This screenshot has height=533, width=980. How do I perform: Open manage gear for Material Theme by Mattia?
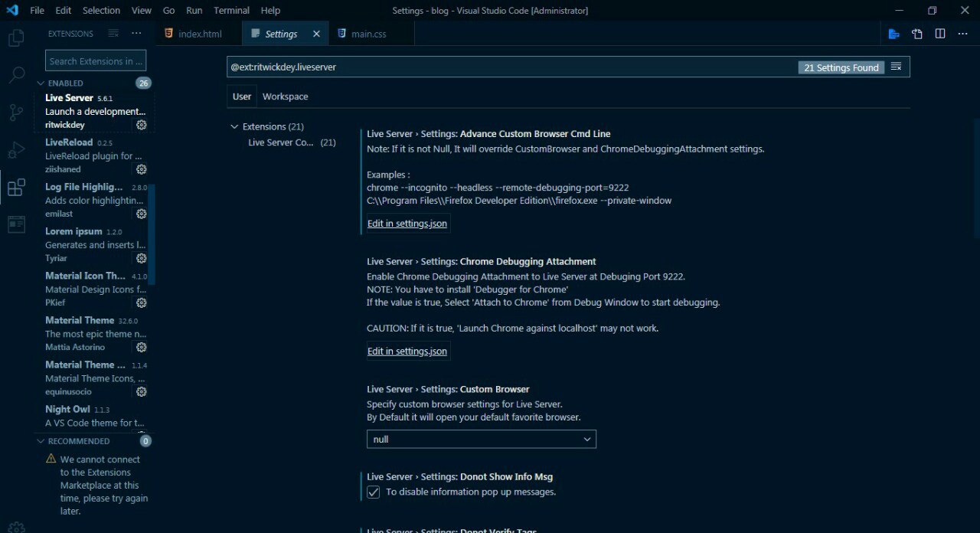142,347
